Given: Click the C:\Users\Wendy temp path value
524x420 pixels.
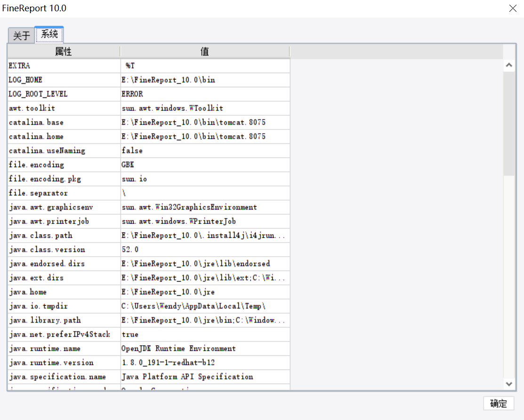Looking at the screenshot, I should [x=205, y=306].
